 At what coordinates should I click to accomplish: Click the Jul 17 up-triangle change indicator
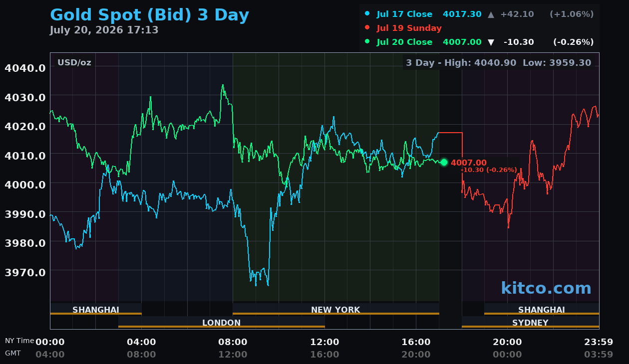[491, 14]
